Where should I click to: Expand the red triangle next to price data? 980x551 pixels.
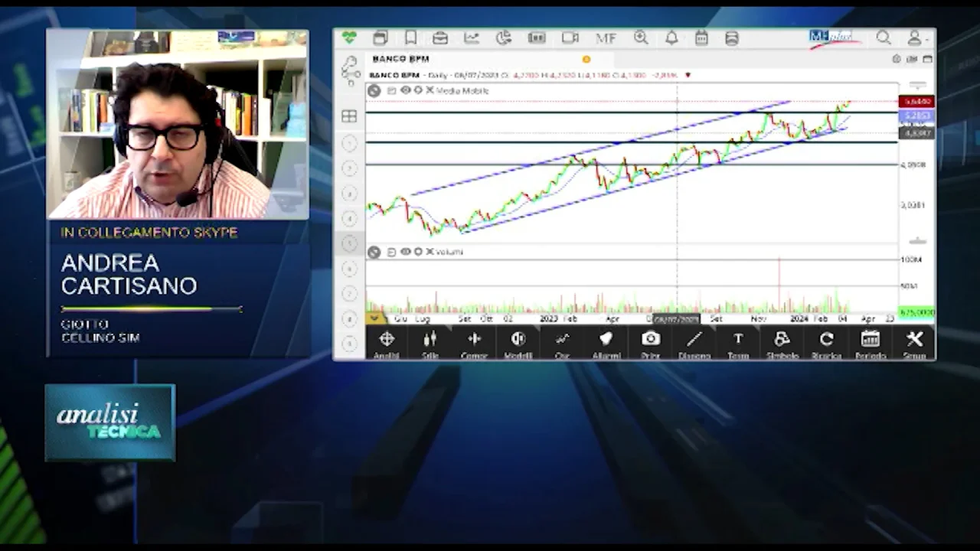click(688, 75)
